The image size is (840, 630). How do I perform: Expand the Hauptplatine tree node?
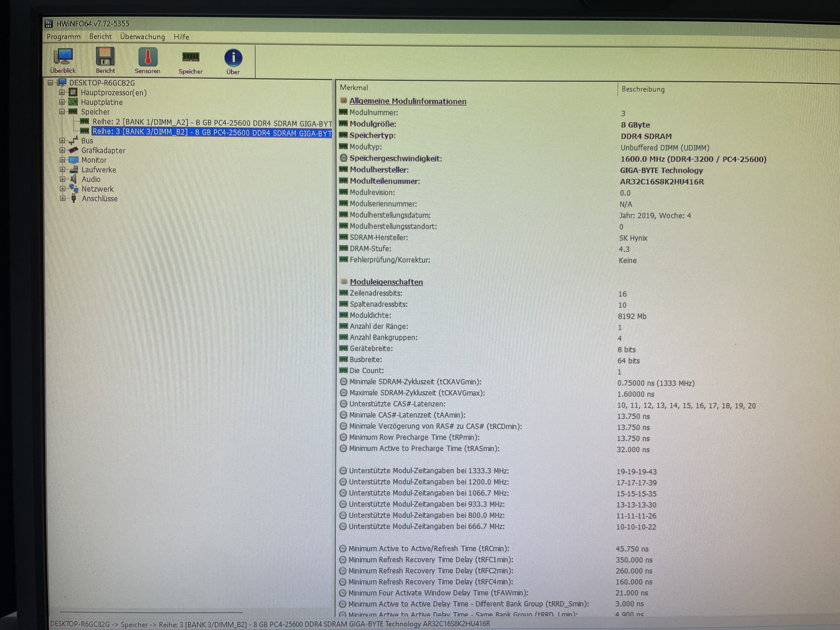(x=62, y=102)
